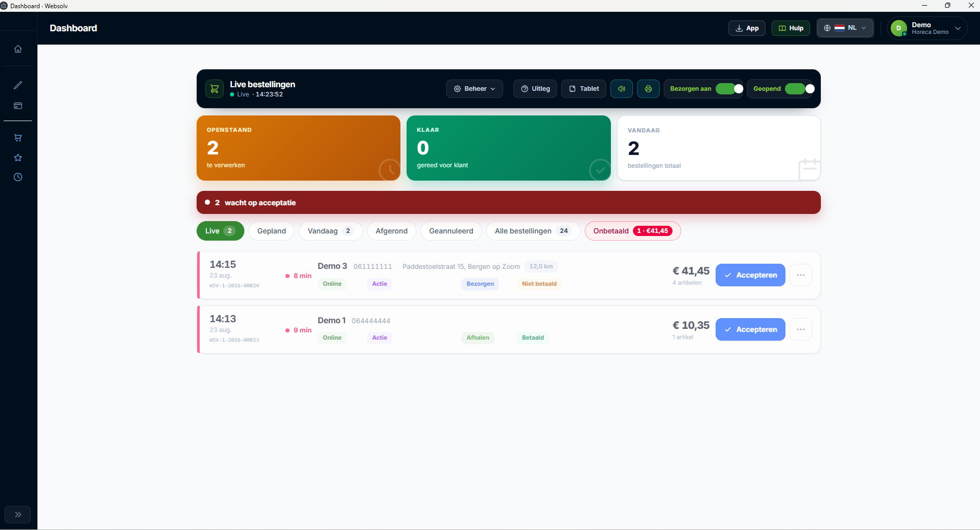Open more options for the Demo 1 order
The width and height of the screenshot is (980, 530).
pyautogui.click(x=801, y=329)
